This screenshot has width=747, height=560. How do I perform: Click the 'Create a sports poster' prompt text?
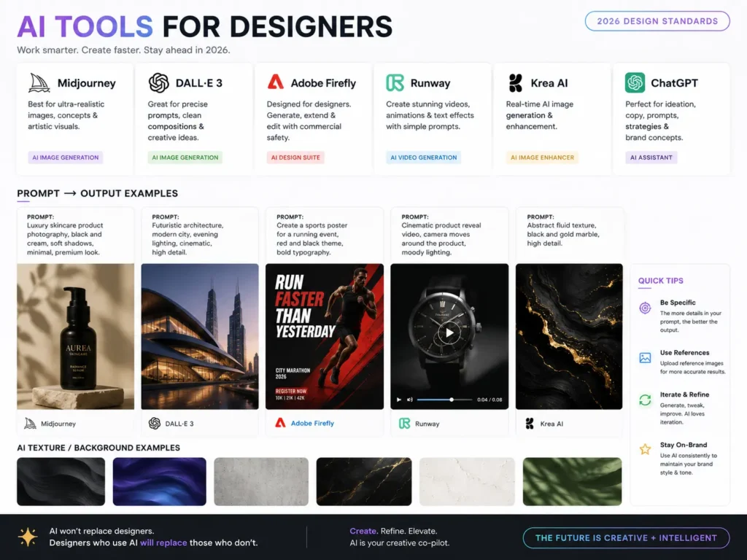tap(312, 238)
